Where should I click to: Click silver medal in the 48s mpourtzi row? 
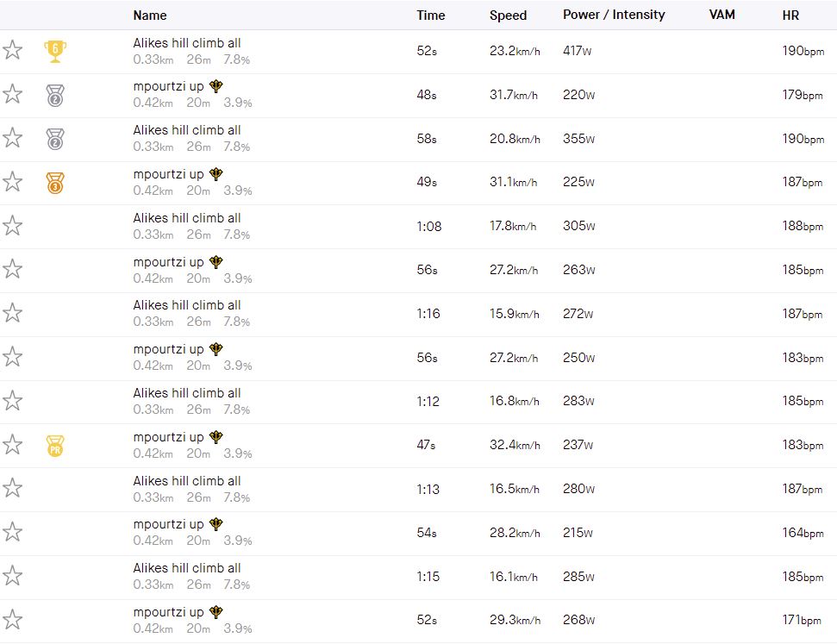[55, 95]
